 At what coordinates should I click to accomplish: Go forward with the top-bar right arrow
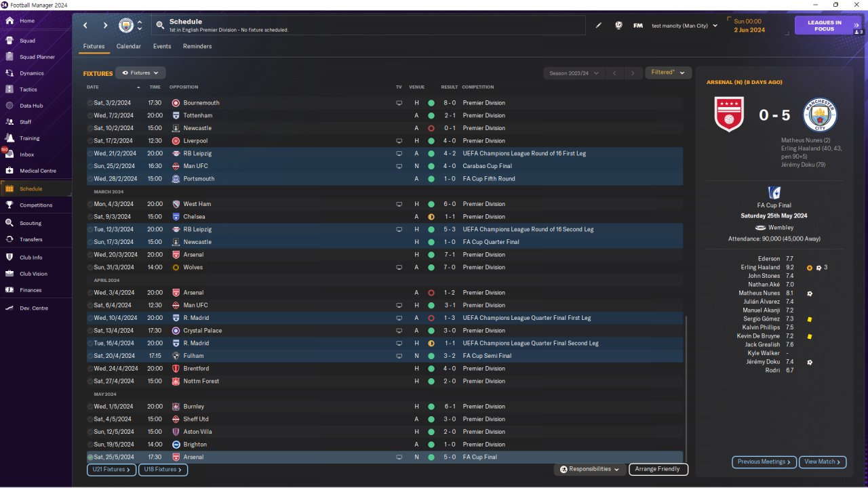click(x=105, y=26)
